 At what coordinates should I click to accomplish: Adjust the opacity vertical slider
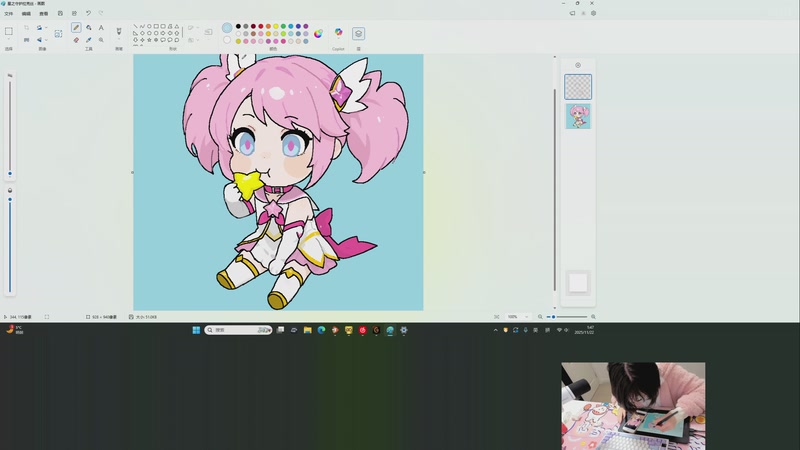[10, 244]
